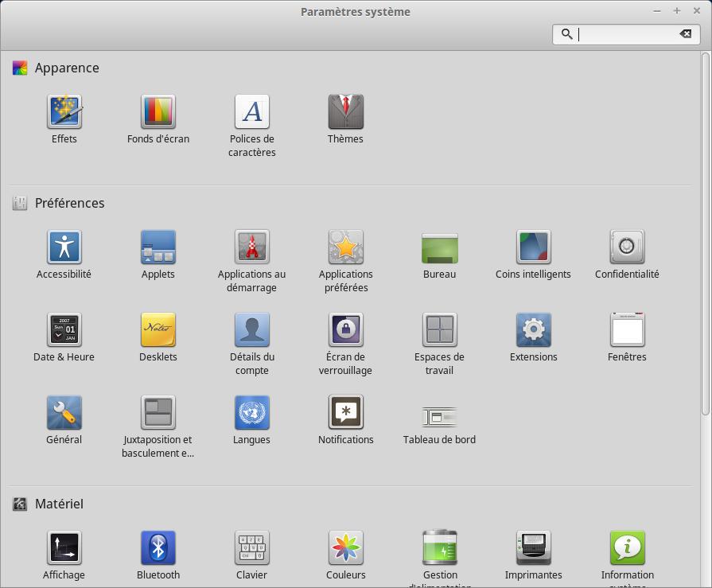
Task: Maximize the Paramètres système window
Action: [x=676, y=10]
